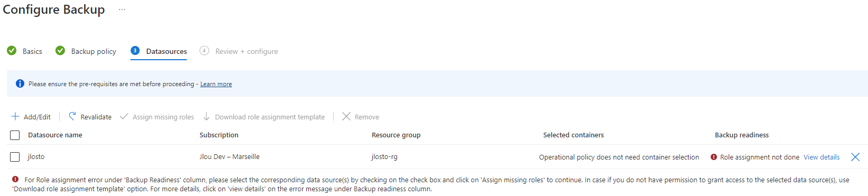This screenshot has width=868, height=196.
Task: Sort by the Datasource name column header
Action: [55, 135]
